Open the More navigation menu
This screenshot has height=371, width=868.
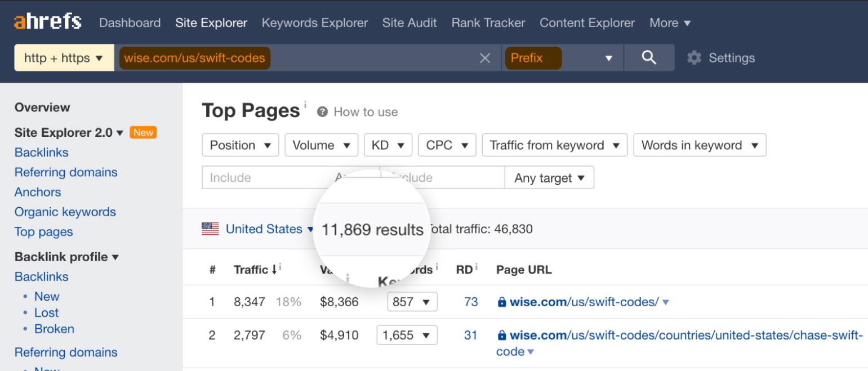click(x=670, y=23)
